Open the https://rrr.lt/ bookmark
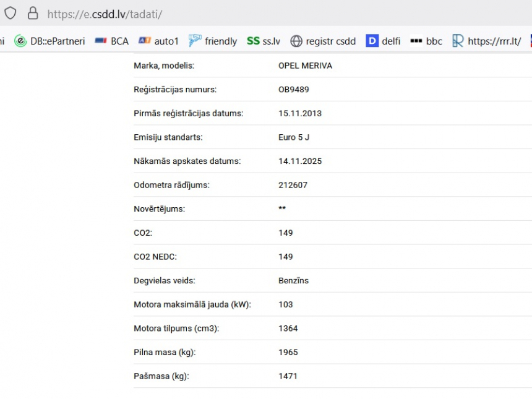Screen dimensions: 532x399 click(487, 41)
